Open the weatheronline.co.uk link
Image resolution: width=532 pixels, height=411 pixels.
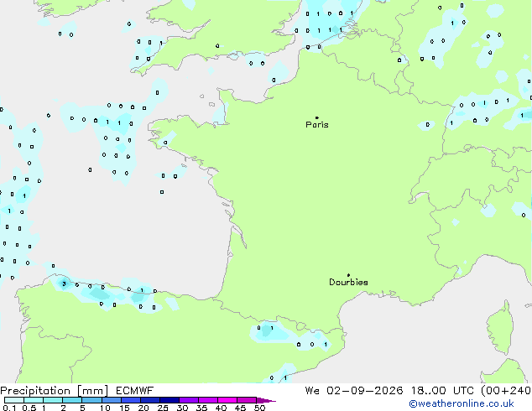[x=462, y=403]
